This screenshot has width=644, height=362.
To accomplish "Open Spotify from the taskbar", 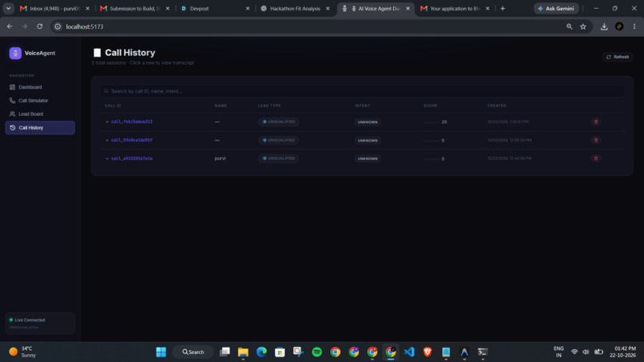I will tap(317, 352).
